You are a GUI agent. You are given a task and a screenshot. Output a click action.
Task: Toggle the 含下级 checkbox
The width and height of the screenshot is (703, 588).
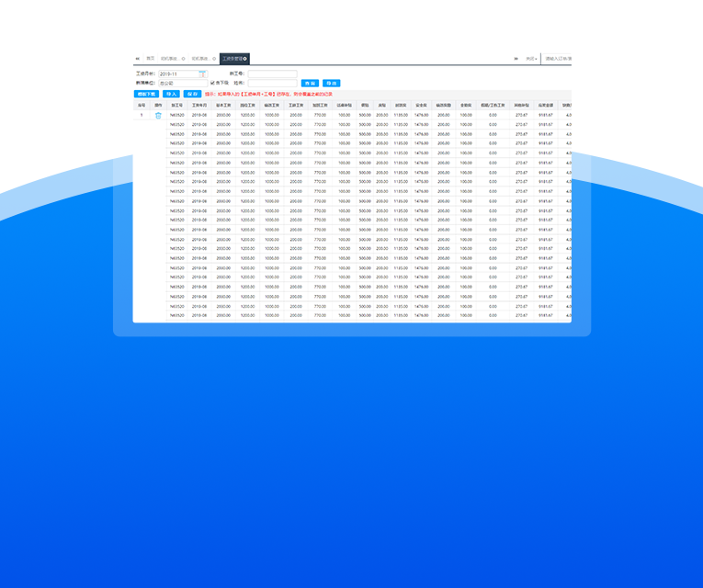pyautogui.click(x=212, y=83)
